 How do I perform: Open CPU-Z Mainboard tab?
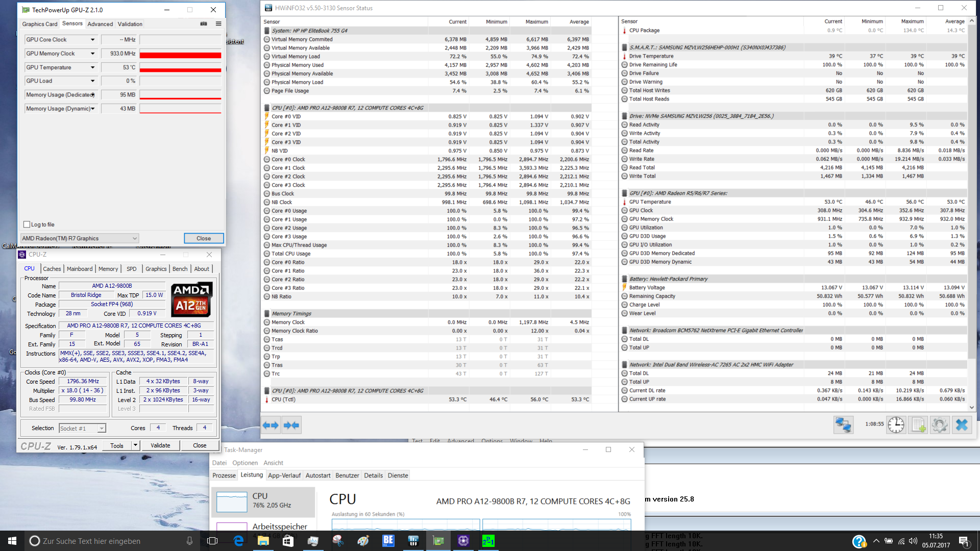click(80, 269)
